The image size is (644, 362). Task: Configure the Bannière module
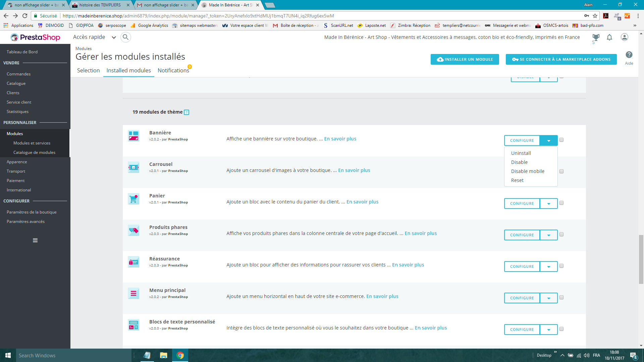point(522,140)
